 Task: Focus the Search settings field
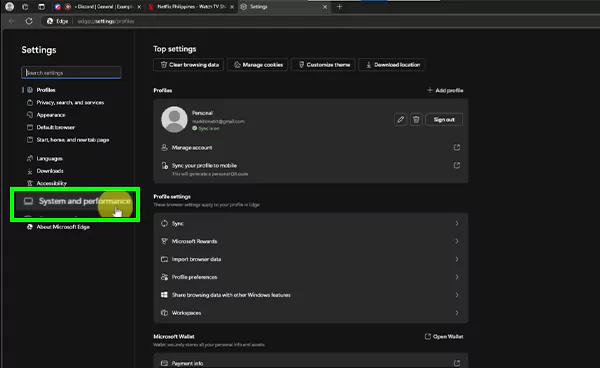(71, 73)
